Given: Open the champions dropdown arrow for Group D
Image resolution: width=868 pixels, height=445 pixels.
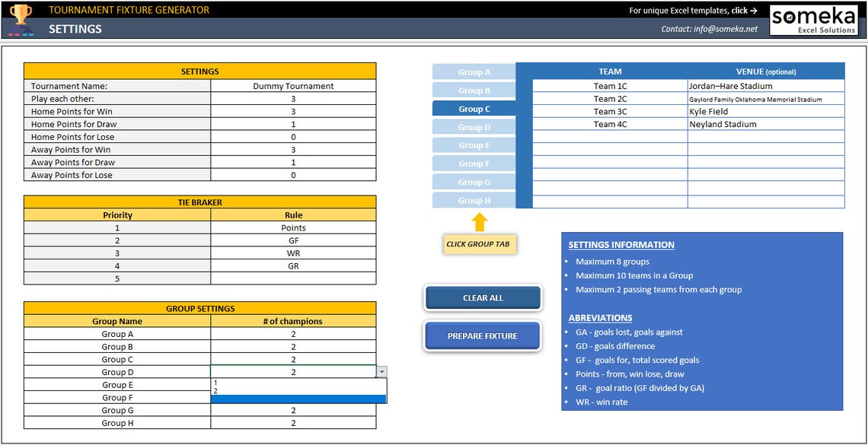Looking at the screenshot, I should tap(381, 371).
